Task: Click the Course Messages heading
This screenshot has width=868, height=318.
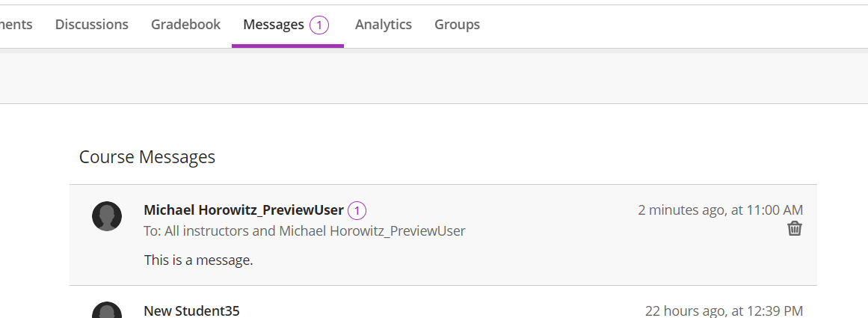Action: coord(147,157)
